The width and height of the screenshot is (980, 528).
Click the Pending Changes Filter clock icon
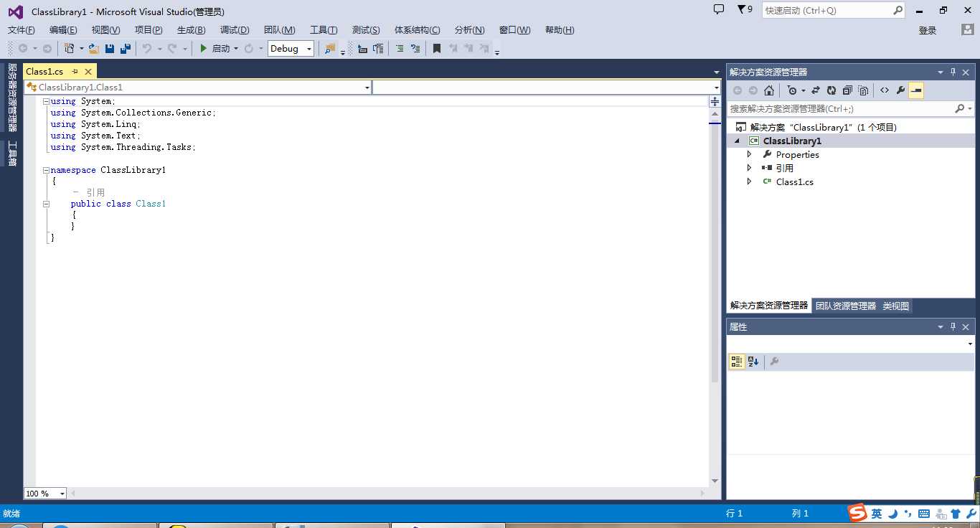point(791,90)
